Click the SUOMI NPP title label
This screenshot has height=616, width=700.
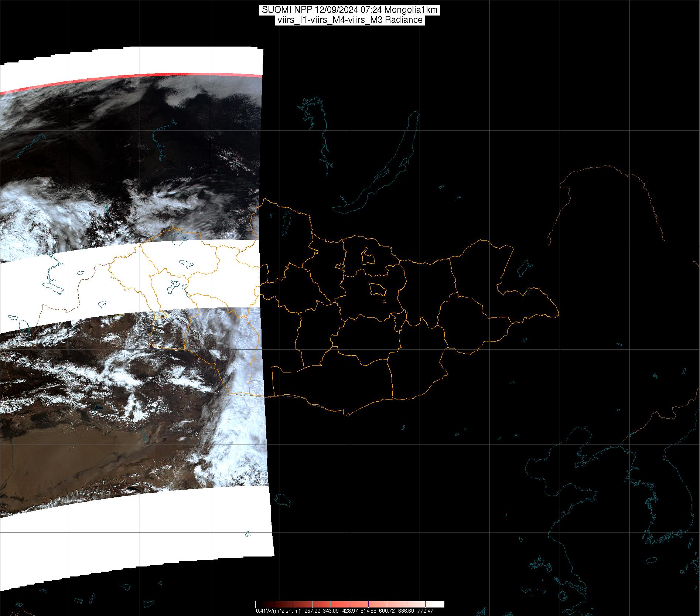[x=349, y=10]
